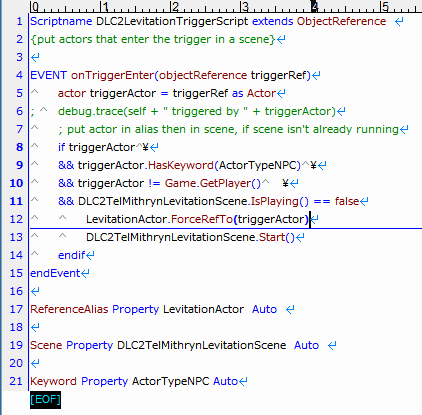The image size is (422, 415).
Task: Click DLC2LevitationTriggerScript in the first line
Action: pyautogui.click(x=172, y=21)
